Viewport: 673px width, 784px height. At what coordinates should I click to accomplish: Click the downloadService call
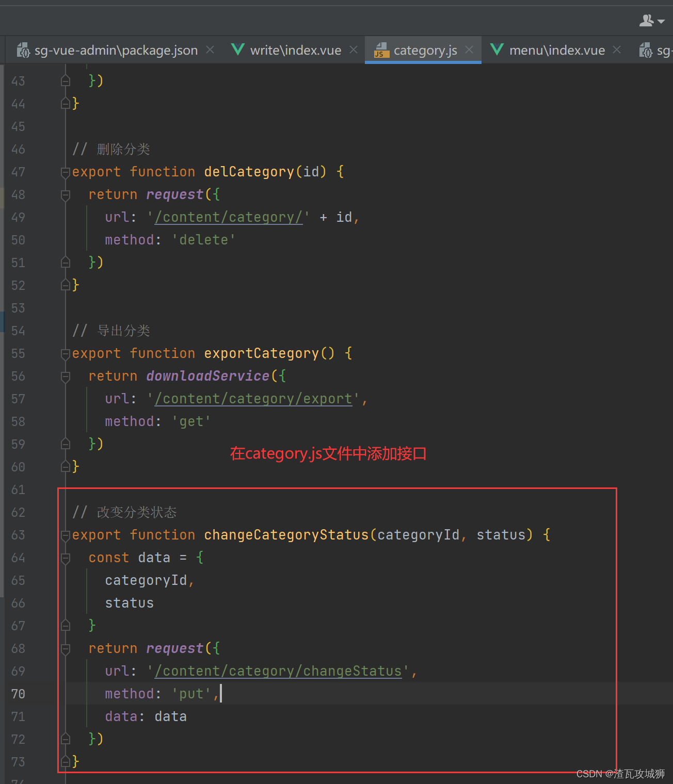[x=208, y=376]
